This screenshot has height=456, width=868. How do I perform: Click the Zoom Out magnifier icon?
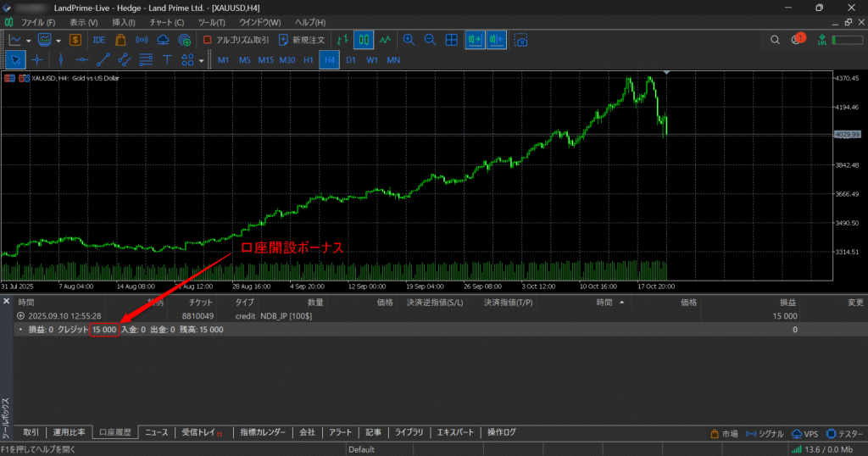[x=430, y=40]
